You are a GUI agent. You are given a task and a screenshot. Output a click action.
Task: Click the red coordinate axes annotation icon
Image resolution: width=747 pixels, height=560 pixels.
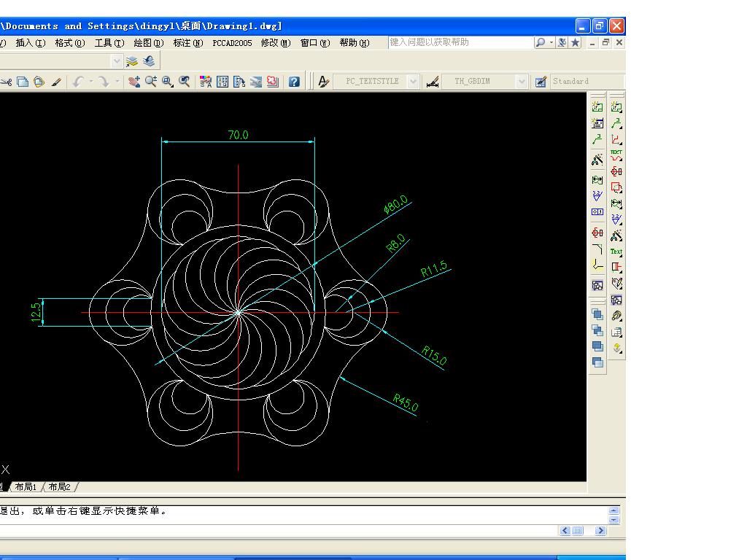click(x=616, y=139)
